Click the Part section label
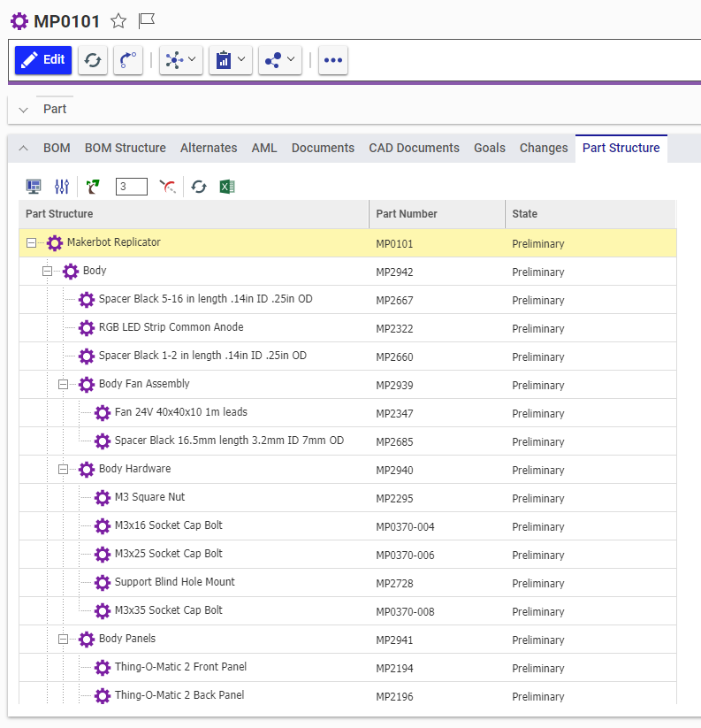 pos(55,109)
